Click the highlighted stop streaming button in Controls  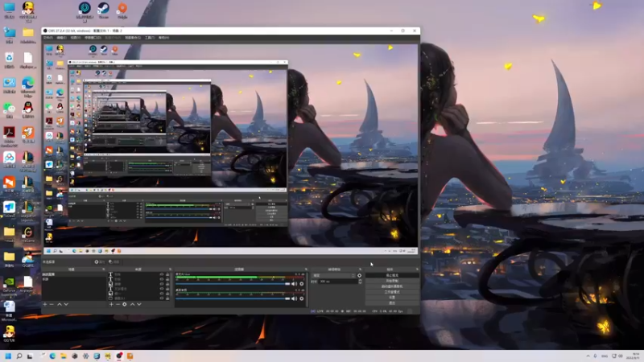[x=392, y=275]
